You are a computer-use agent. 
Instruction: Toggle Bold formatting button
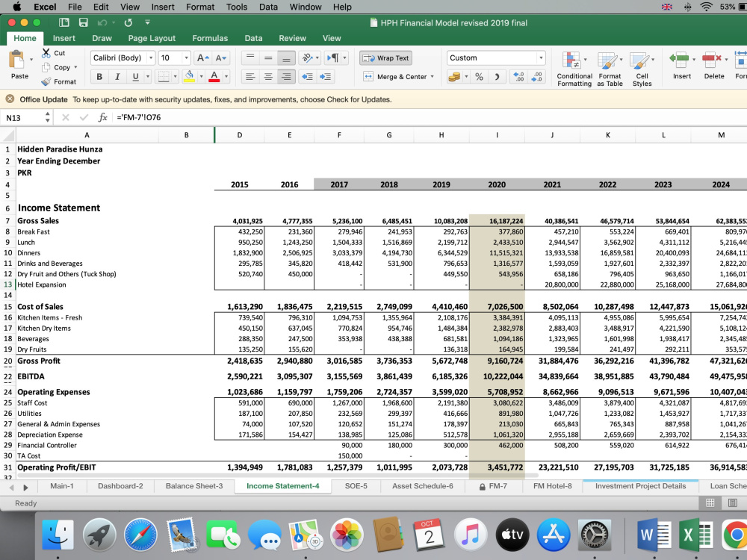click(x=99, y=77)
